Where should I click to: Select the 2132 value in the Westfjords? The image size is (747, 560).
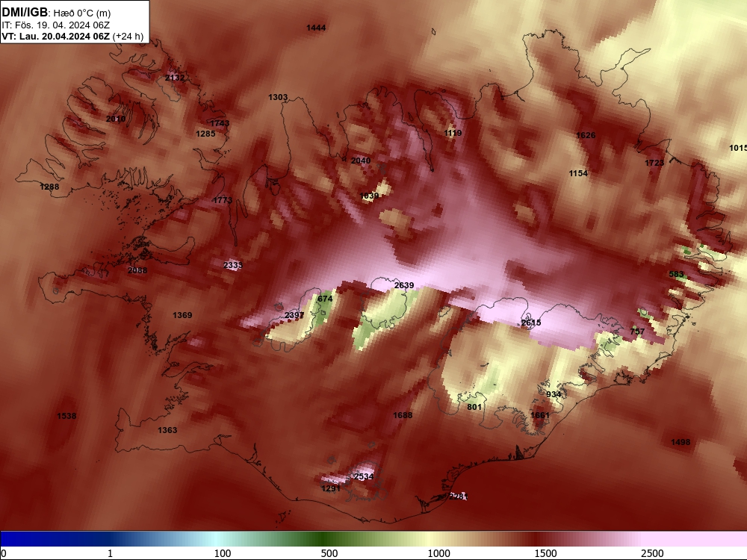pos(175,78)
